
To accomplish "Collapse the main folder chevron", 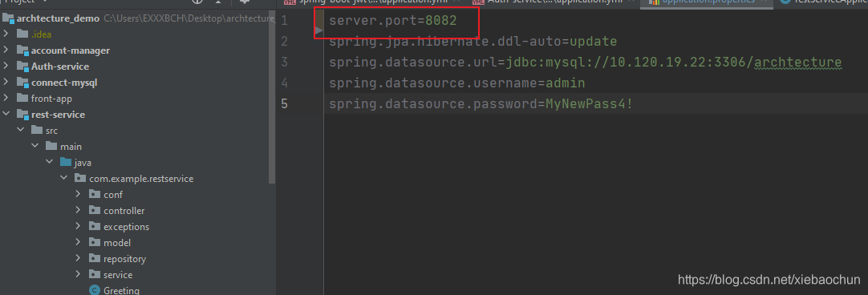I will click(34, 147).
